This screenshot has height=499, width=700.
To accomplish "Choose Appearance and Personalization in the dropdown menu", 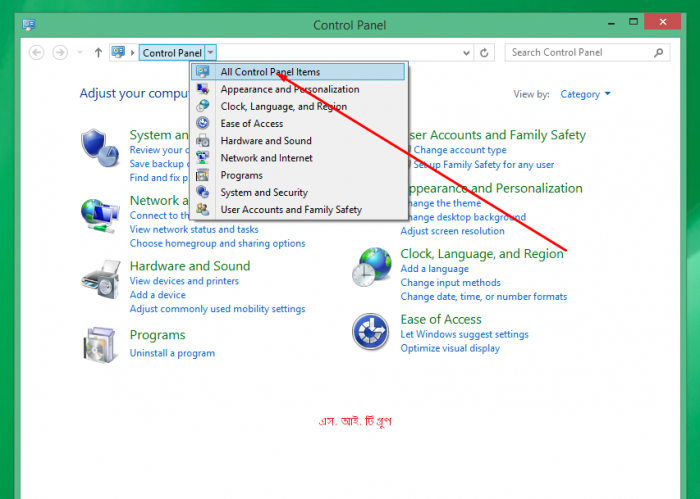I will click(x=298, y=89).
